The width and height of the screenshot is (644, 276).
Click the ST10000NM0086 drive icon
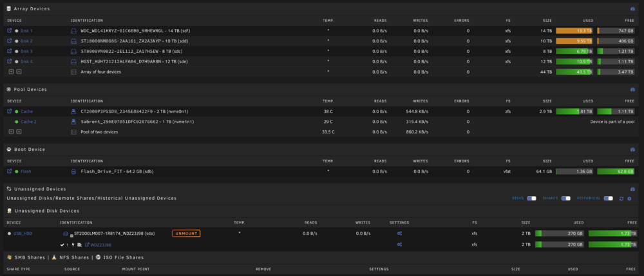click(x=74, y=41)
